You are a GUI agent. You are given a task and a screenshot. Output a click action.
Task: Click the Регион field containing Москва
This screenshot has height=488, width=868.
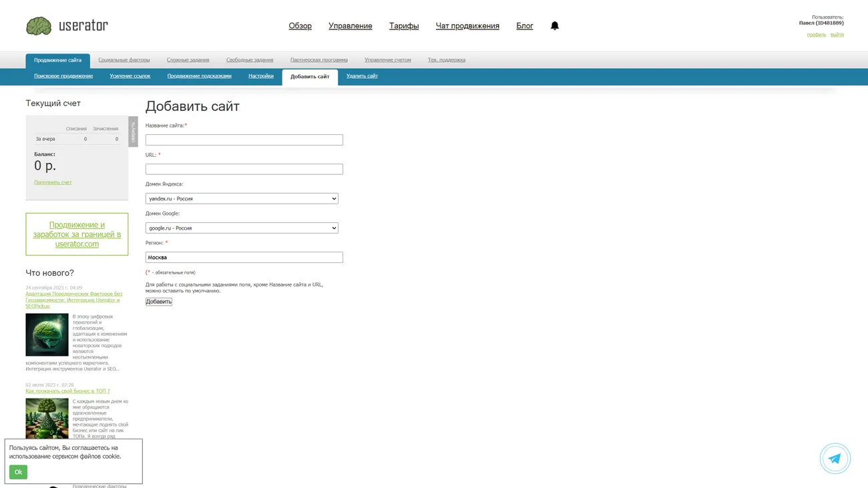[244, 257]
